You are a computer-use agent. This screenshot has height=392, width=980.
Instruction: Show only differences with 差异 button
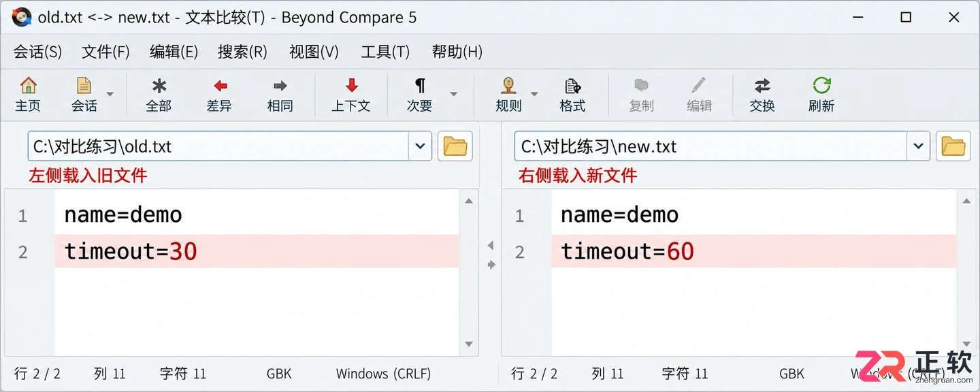(x=219, y=94)
